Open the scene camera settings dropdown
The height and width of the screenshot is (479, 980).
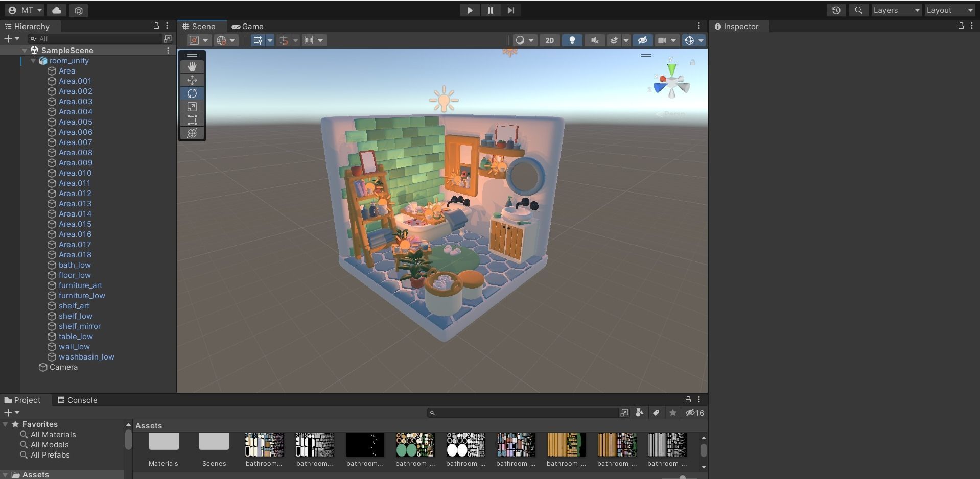click(x=667, y=40)
